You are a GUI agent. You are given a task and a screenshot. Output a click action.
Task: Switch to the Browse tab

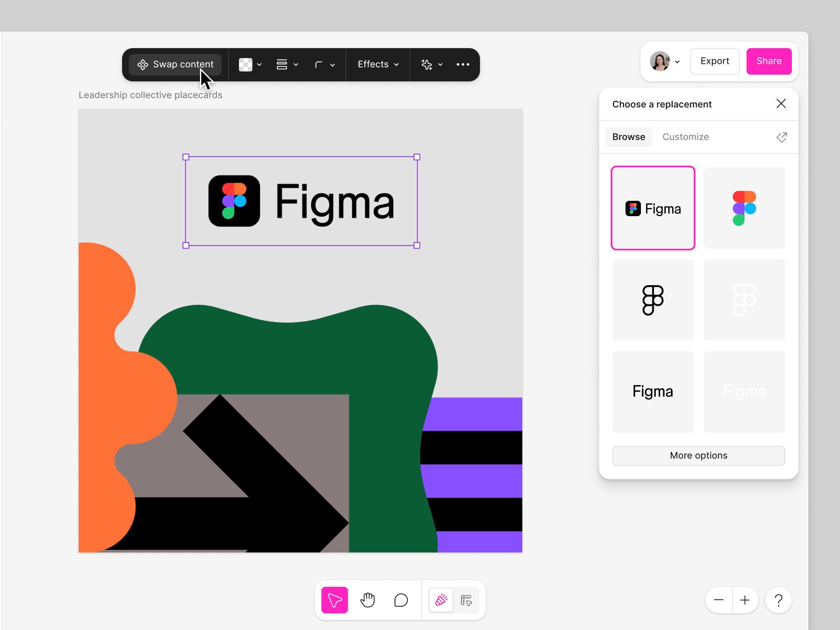(628, 137)
